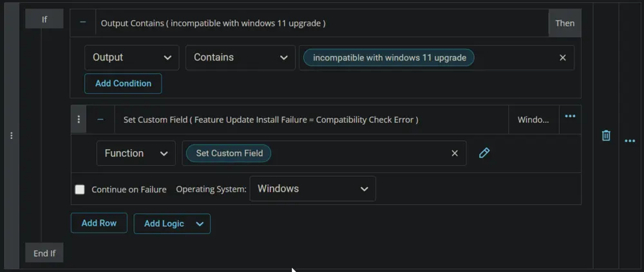Collapse the Set Custom Field row

100,120
